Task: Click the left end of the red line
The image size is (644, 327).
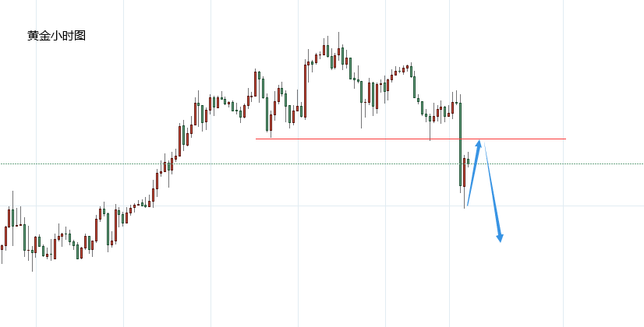Action: [x=257, y=139]
